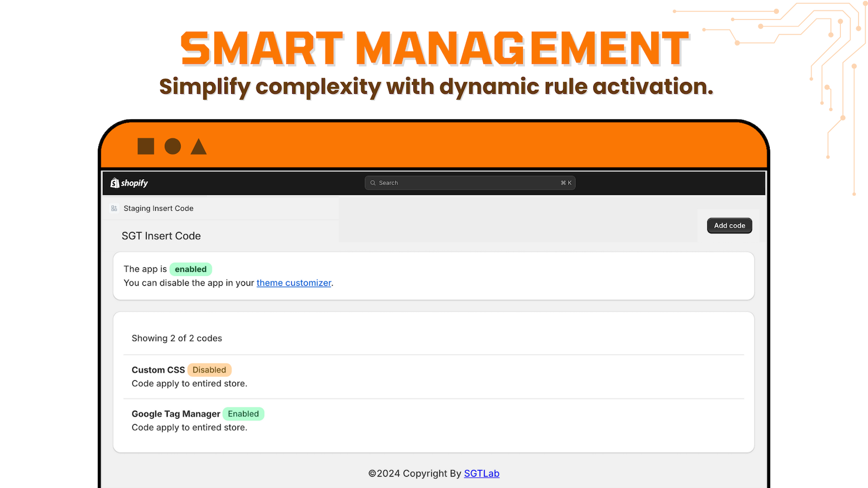The width and height of the screenshot is (868, 488).
Task: Click the Disabled badge on Custom CSS
Action: (x=209, y=370)
